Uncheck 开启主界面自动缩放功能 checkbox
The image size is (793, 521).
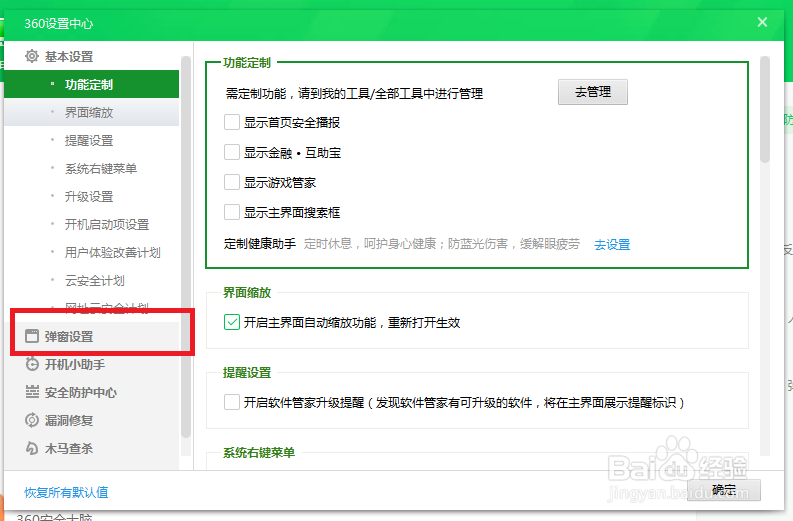click(232, 322)
